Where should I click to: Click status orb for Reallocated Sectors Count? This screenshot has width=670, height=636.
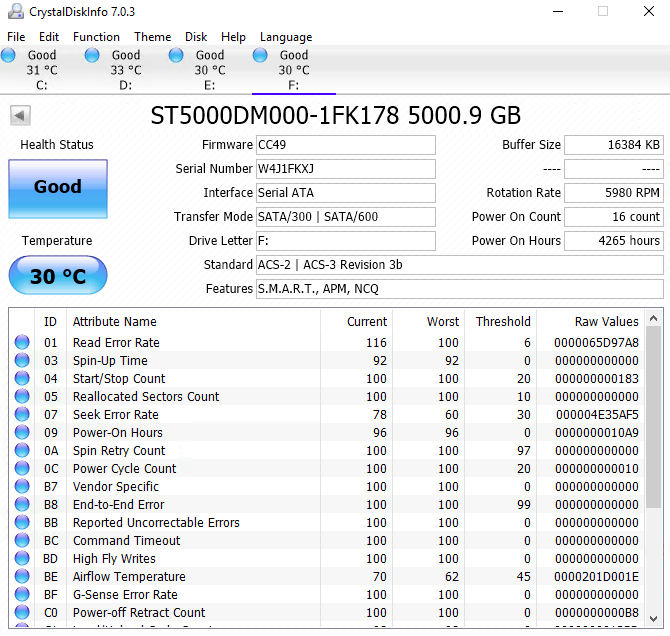(22, 397)
